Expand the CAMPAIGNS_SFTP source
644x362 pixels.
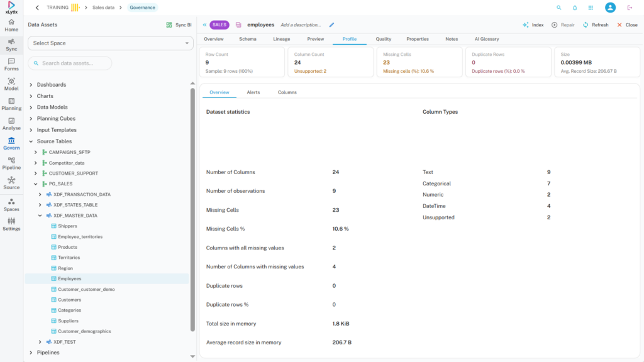(x=36, y=152)
